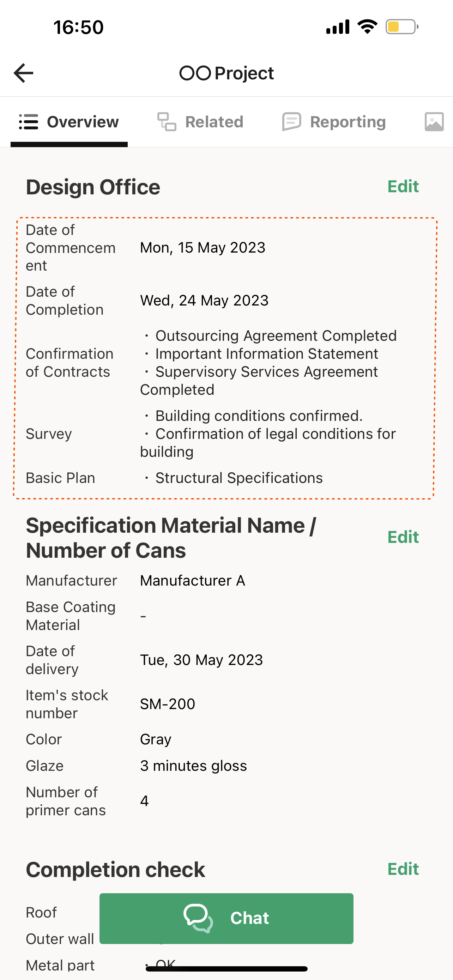Open the image gallery tab icon
The image size is (453, 980).
coord(434,122)
